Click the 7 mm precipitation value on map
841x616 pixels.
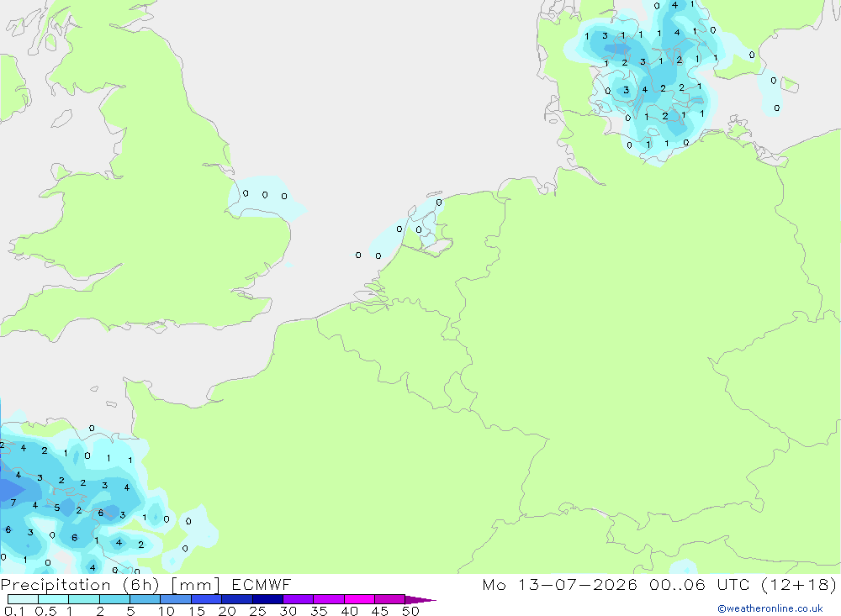click(x=13, y=503)
